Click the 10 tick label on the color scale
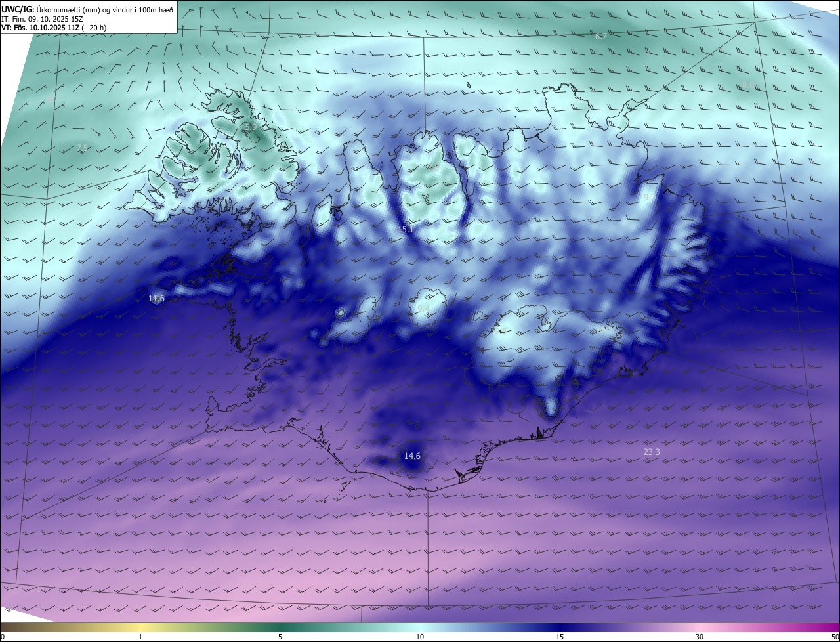The height and width of the screenshot is (642, 840). pyautogui.click(x=420, y=637)
